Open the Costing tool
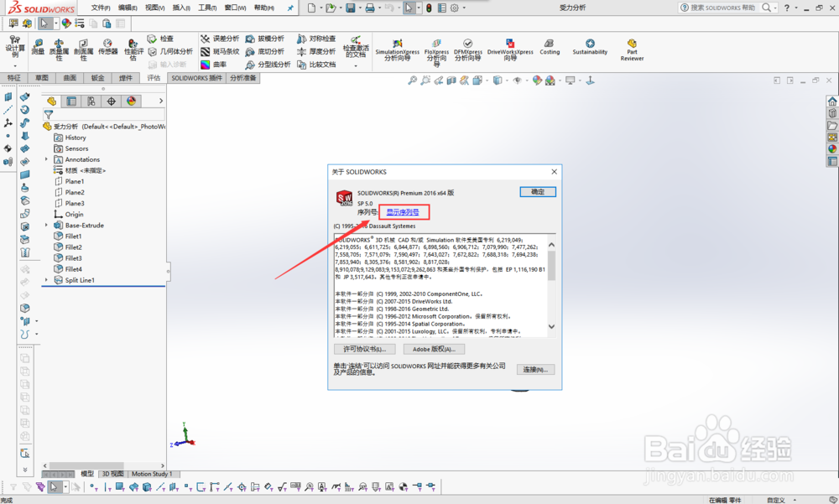Image resolution: width=839 pixels, height=504 pixels. click(x=550, y=47)
